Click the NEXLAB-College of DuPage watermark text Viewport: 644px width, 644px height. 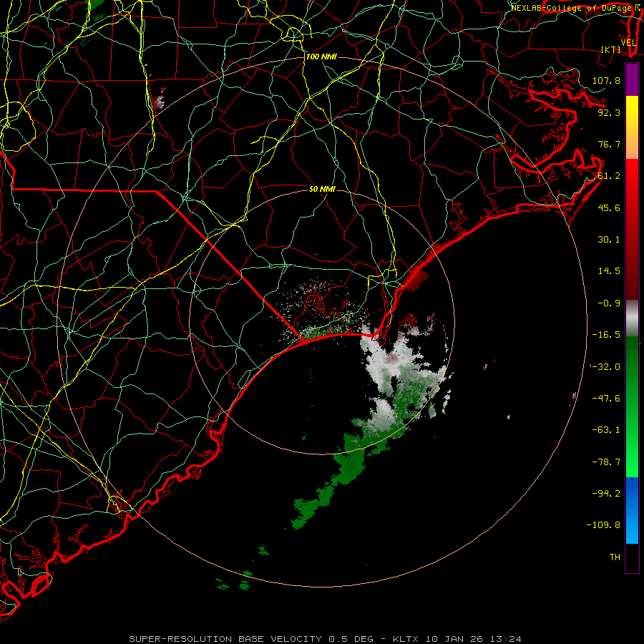[572, 8]
